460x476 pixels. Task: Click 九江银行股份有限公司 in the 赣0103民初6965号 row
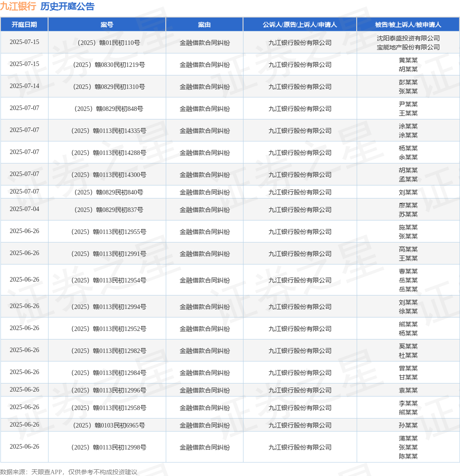[300, 425]
